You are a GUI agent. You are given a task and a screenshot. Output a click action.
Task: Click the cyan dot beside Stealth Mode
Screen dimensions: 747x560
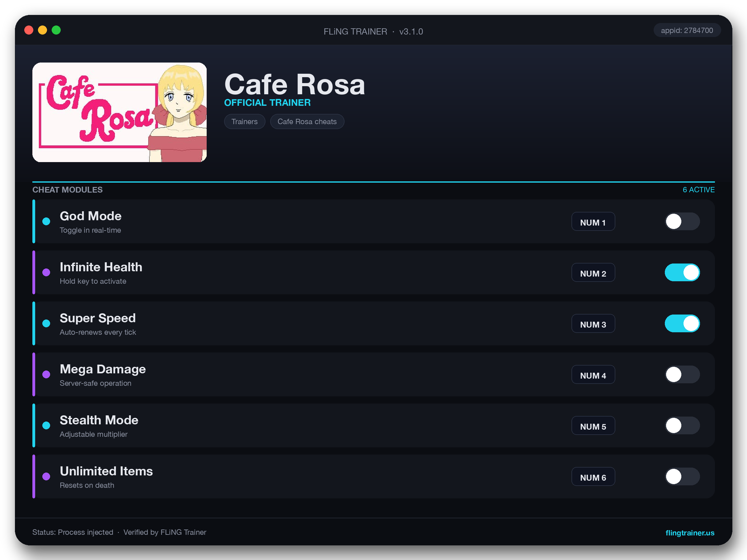46,425
